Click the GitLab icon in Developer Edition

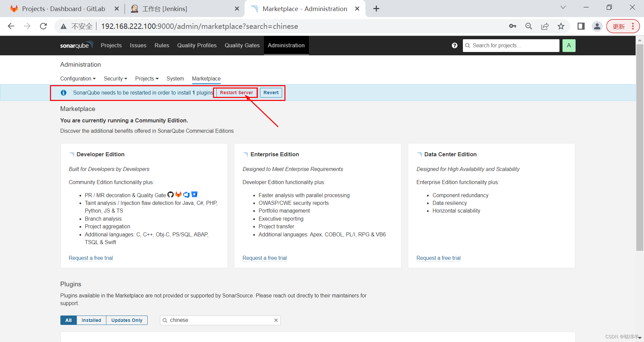178,194
